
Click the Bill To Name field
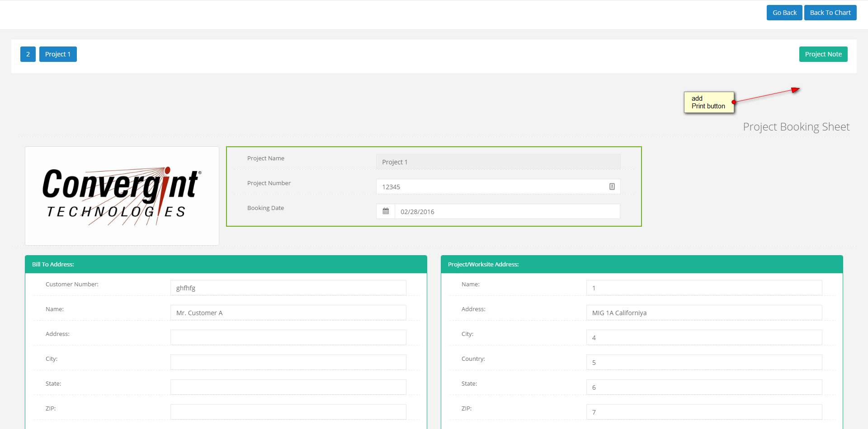tap(288, 313)
